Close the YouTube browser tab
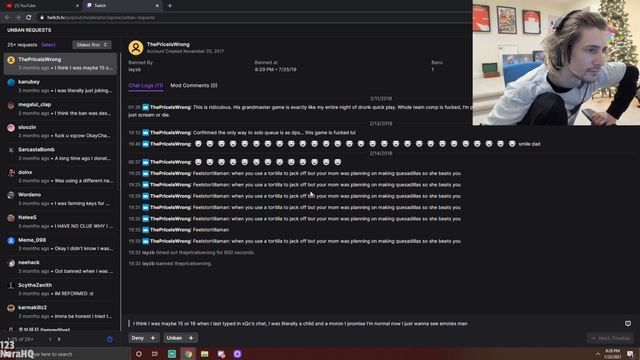Screen dimensions: 640x360 [78, 6]
